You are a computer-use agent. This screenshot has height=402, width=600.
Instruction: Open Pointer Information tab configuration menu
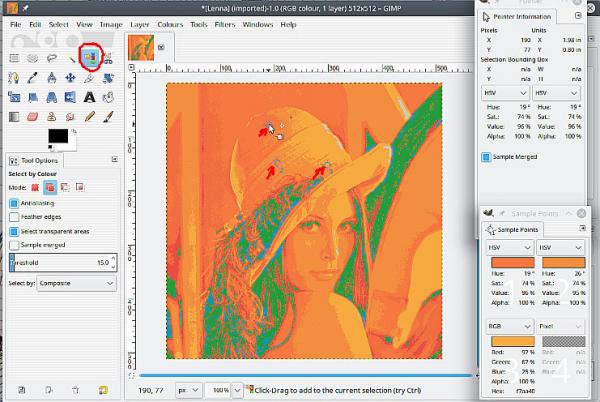tap(578, 15)
